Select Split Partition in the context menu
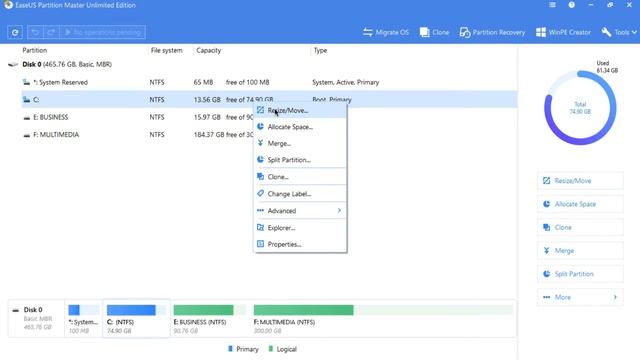Viewport: 640px width, 360px height. [x=300, y=160]
